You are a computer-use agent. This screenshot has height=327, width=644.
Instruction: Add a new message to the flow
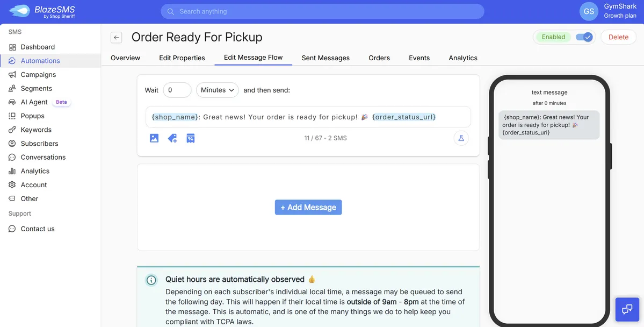click(308, 207)
